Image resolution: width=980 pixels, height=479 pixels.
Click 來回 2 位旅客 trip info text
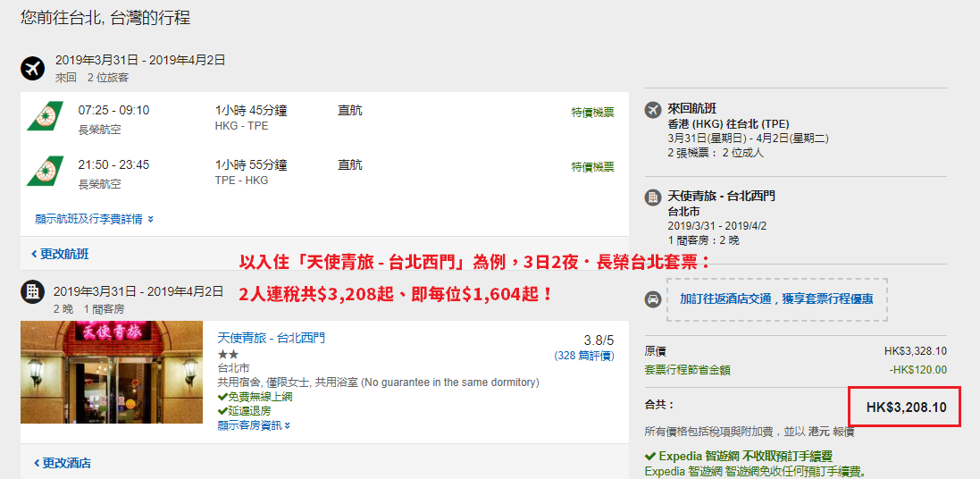tap(92, 78)
